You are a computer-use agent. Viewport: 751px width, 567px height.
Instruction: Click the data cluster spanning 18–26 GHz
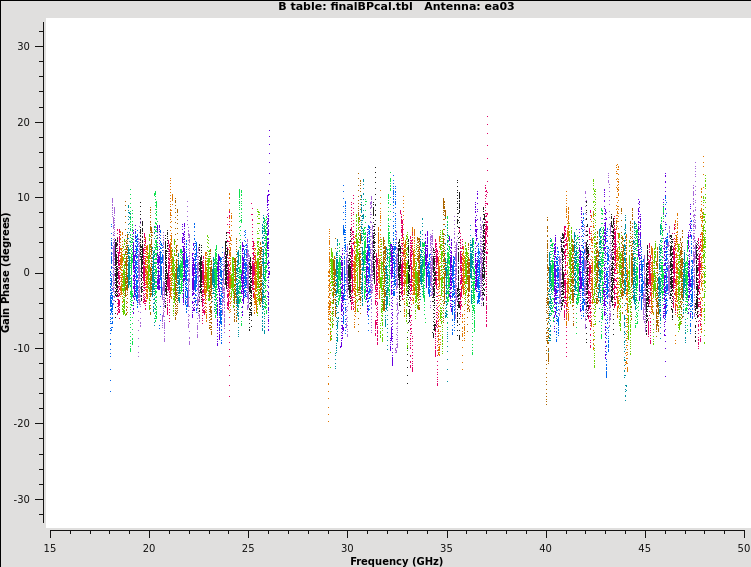click(x=189, y=273)
